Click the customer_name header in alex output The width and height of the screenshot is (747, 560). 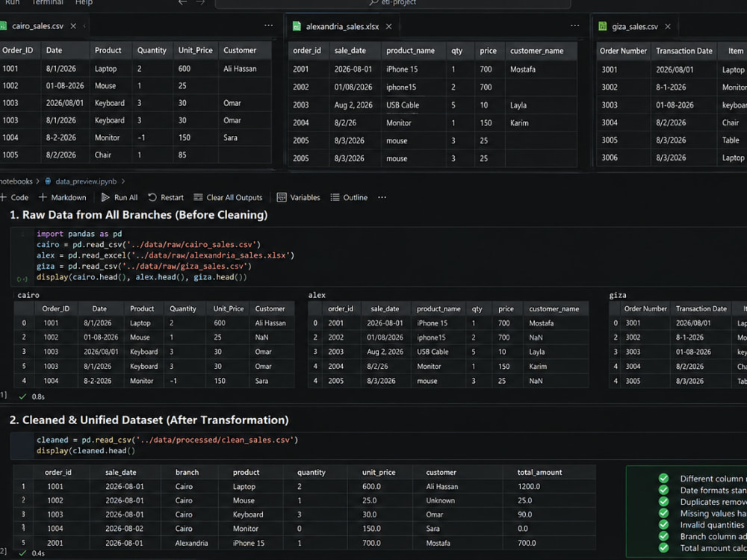pyautogui.click(x=554, y=309)
